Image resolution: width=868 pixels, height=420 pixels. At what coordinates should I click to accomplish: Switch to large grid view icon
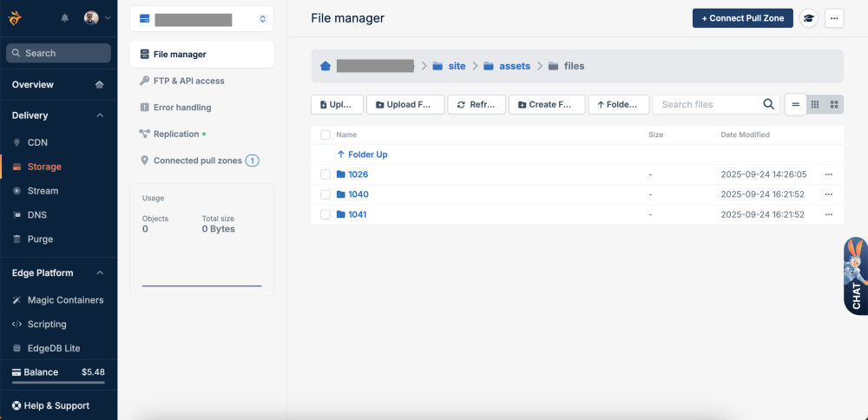tap(834, 104)
